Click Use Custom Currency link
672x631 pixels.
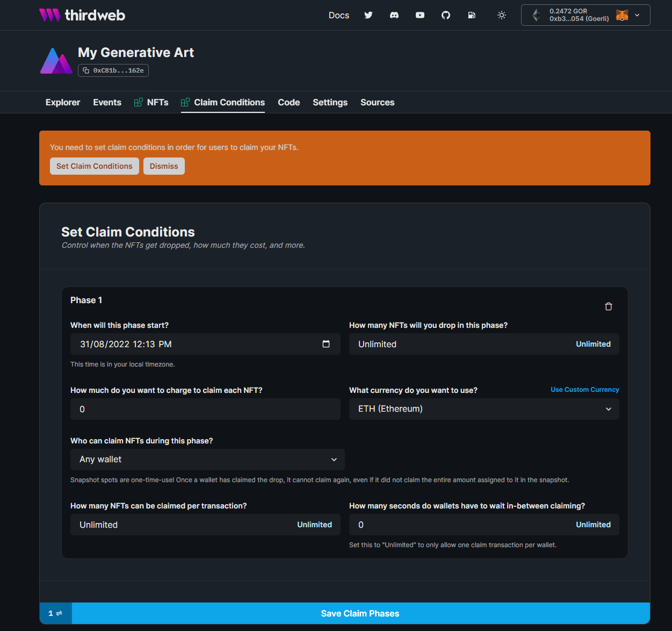click(584, 390)
